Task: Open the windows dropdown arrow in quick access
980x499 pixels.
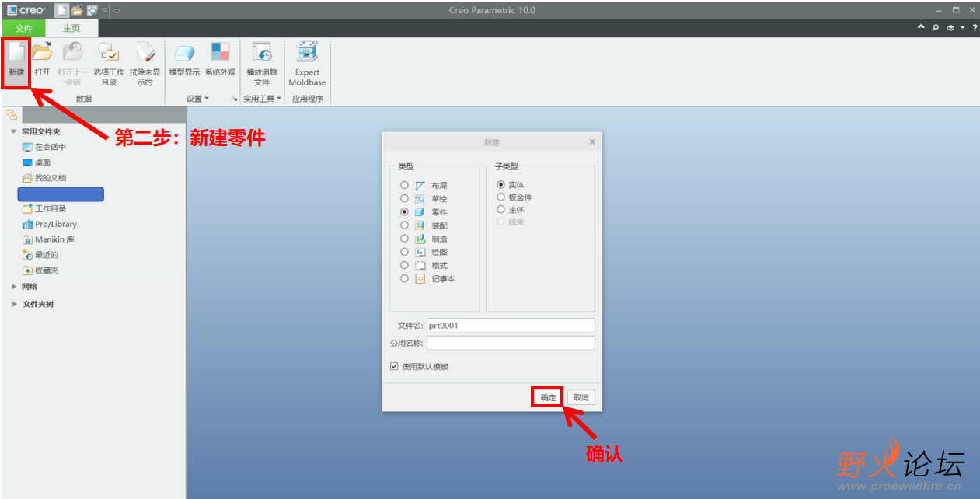Action: coord(104,10)
